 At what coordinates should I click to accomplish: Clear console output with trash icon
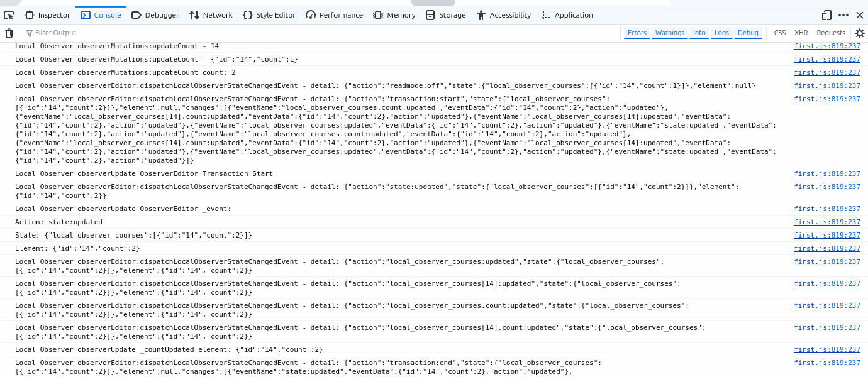point(9,33)
